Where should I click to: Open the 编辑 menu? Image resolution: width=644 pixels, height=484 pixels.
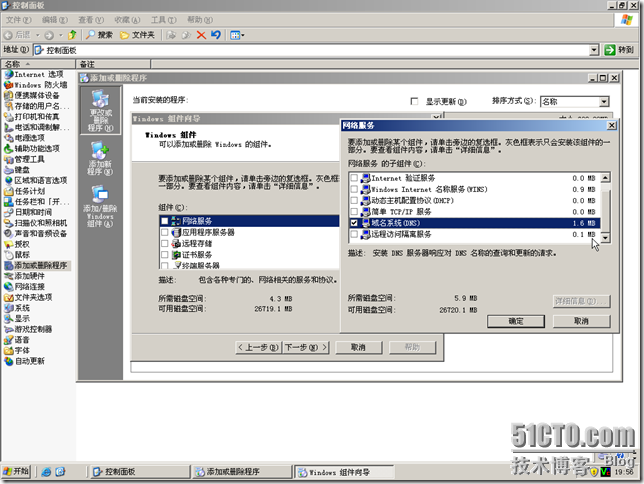coord(55,20)
